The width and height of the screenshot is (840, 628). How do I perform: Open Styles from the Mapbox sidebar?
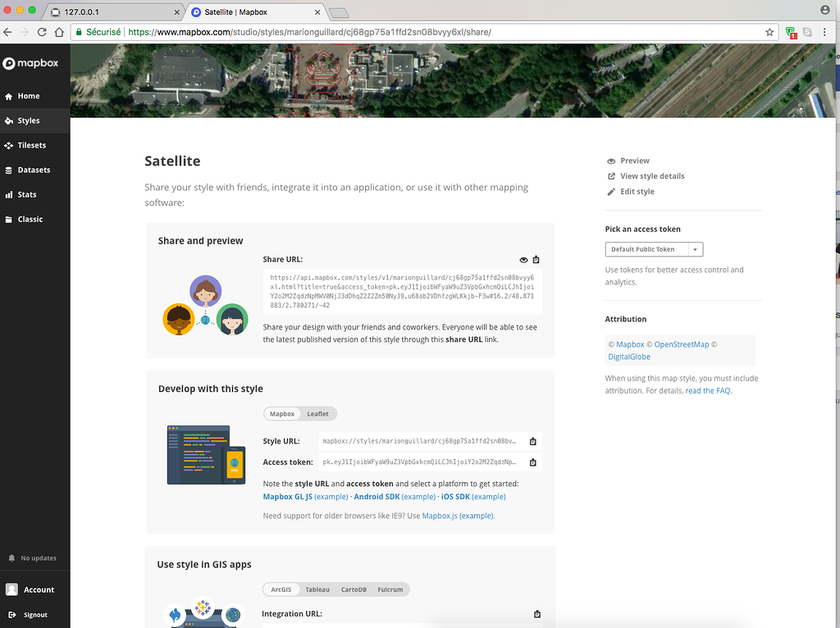click(32, 121)
